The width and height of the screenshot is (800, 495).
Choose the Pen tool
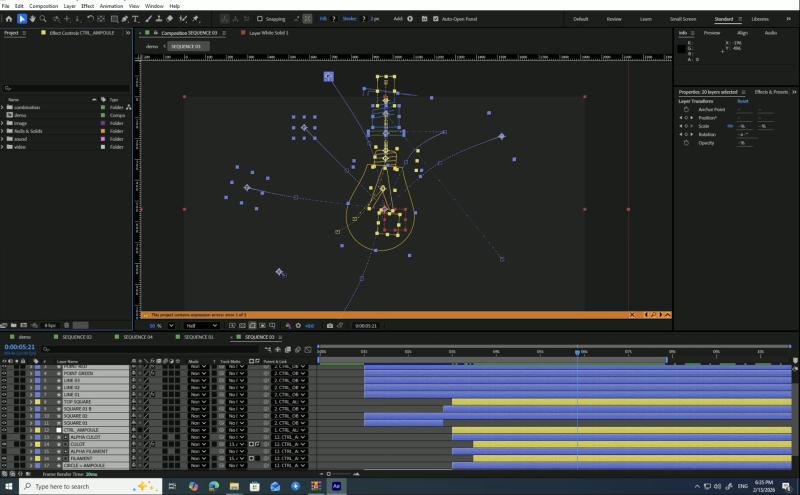pyautogui.click(x=125, y=19)
